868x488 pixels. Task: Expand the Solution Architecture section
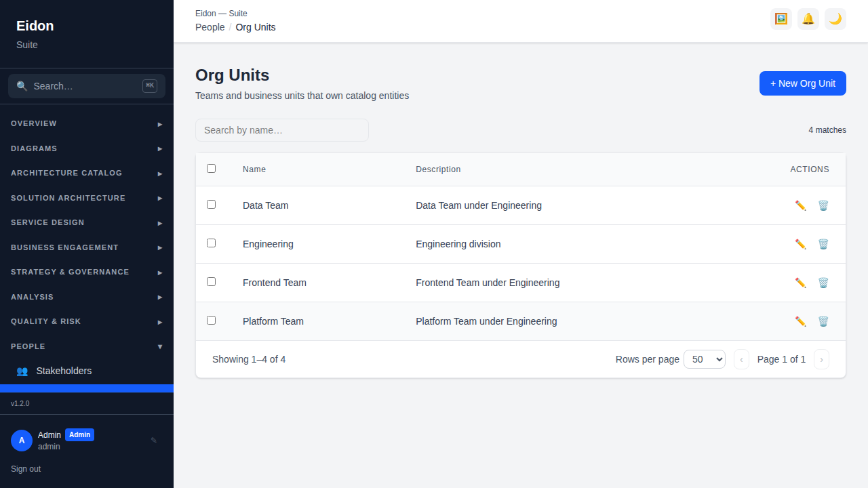coord(87,198)
